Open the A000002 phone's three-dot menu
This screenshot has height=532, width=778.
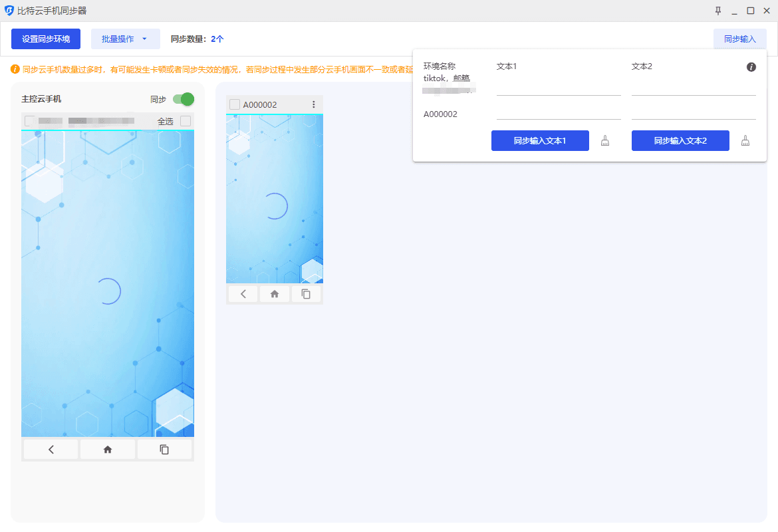tap(314, 104)
